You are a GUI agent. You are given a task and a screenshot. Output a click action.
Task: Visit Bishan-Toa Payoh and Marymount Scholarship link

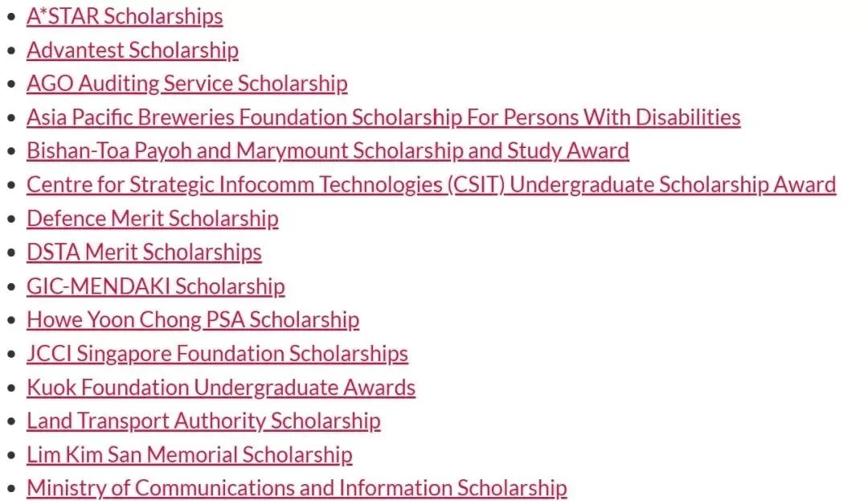click(x=328, y=150)
